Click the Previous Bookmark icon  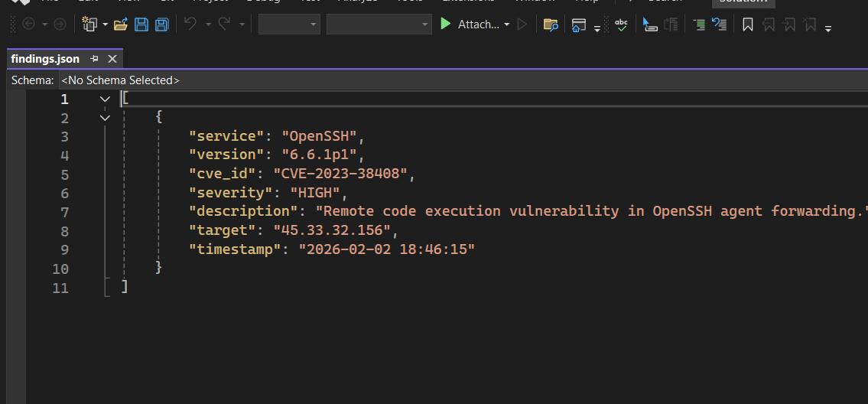click(769, 24)
